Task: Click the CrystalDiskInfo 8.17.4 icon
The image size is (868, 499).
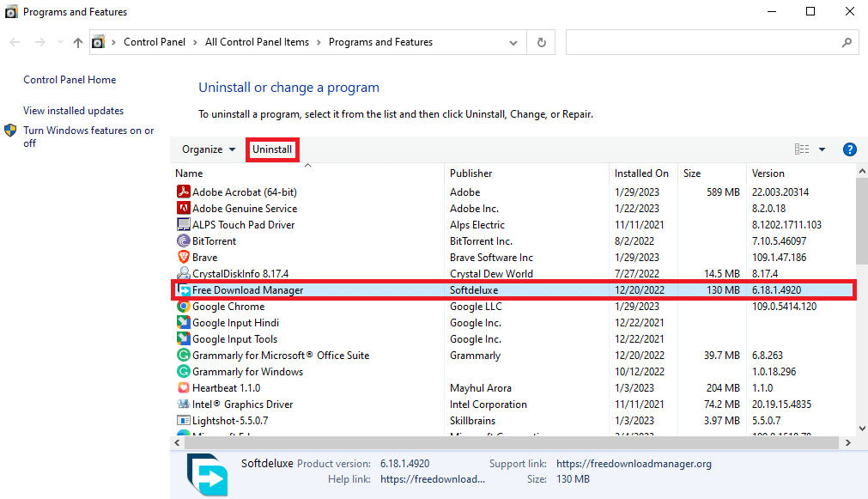Action: tap(183, 273)
